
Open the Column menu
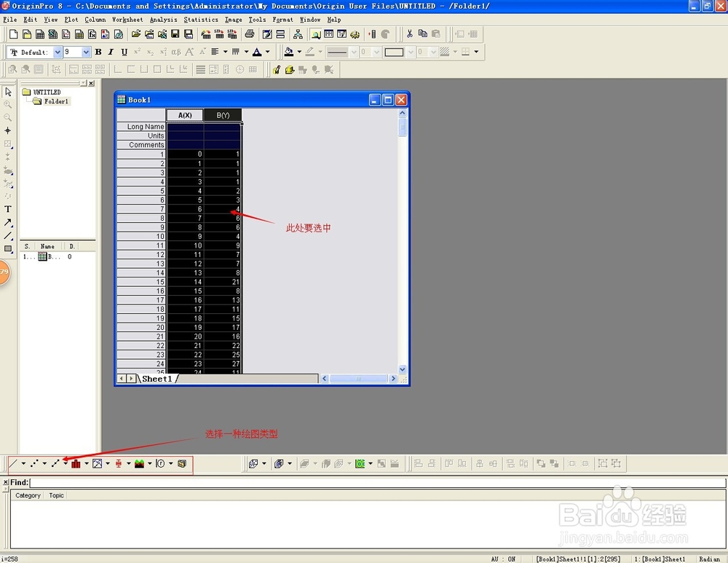[95, 20]
